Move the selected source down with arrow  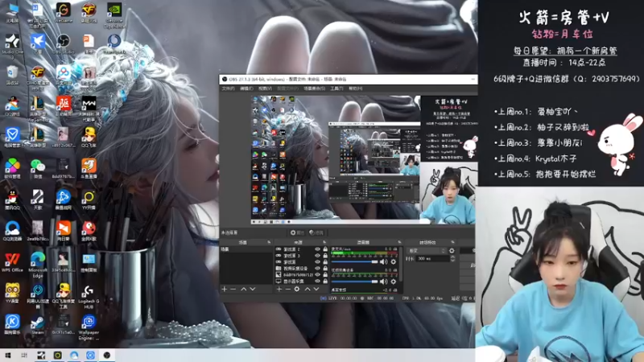pos(316,290)
